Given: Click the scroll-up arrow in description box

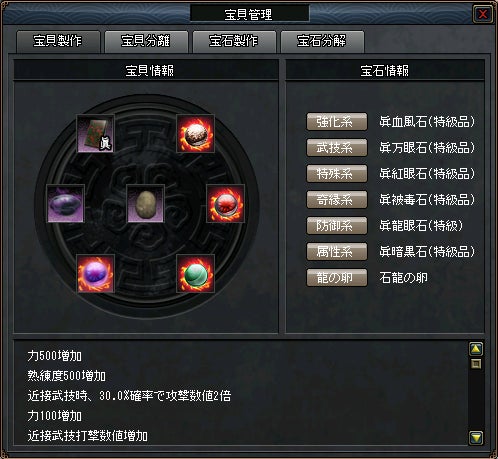Looking at the screenshot, I should pyautogui.click(x=476, y=349).
